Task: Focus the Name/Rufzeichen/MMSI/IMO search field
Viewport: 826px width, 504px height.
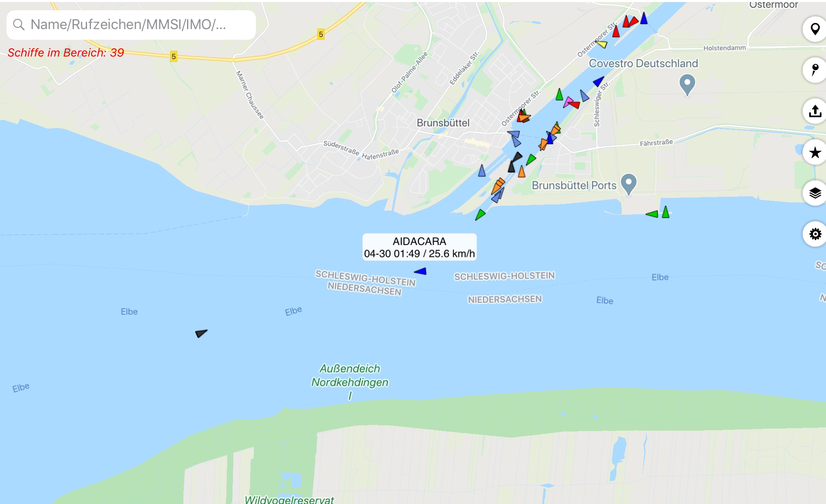Action: (x=131, y=25)
